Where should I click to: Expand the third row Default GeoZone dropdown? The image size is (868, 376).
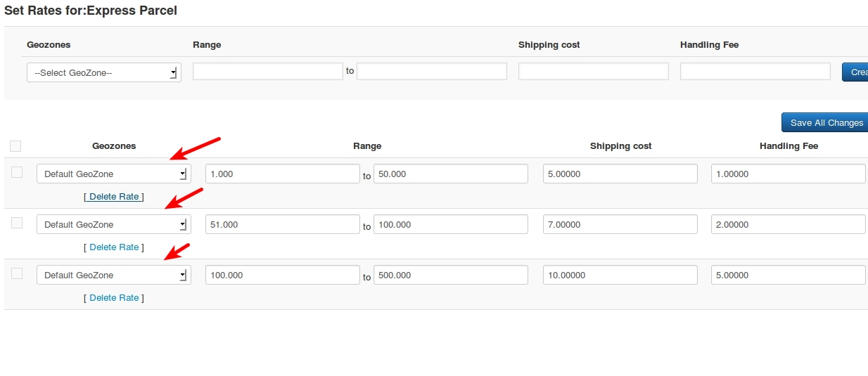click(113, 275)
